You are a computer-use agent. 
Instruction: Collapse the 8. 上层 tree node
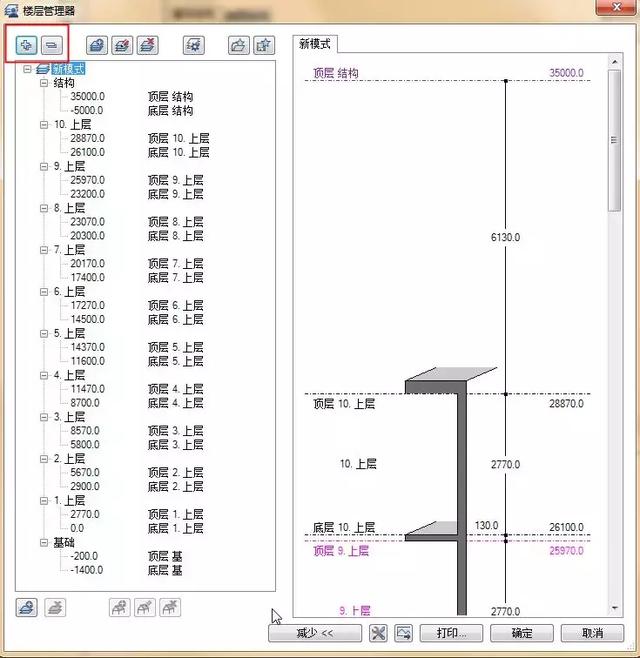click(44, 208)
